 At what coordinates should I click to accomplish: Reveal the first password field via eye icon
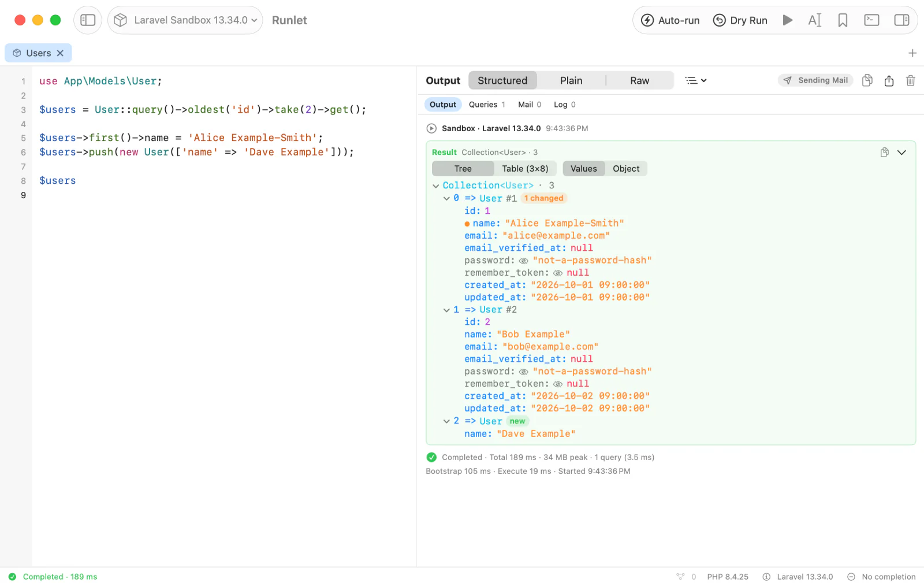click(524, 261)
